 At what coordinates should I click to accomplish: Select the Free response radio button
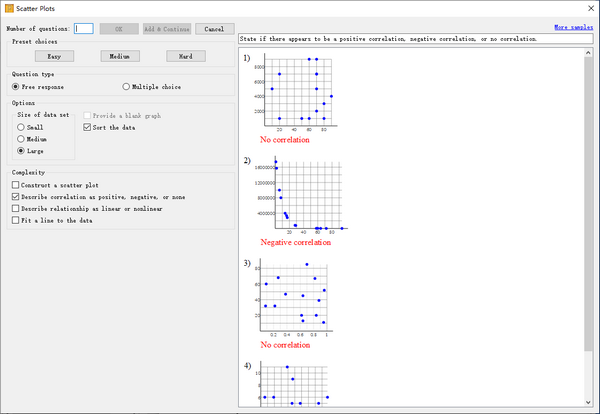16,87
